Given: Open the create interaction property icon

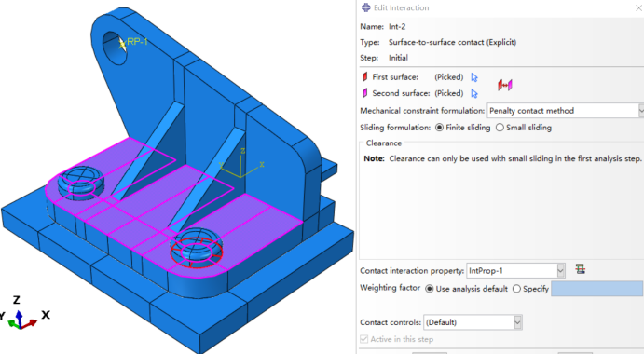Looking at the screenshot, I should coord(580,269).
